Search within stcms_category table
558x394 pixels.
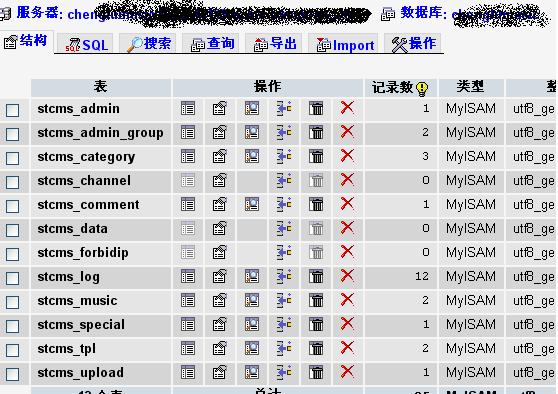click(252, 156)
